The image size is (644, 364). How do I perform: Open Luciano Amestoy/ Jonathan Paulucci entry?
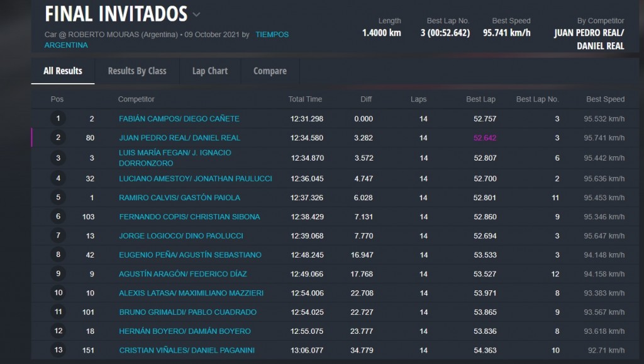[195, 178]
